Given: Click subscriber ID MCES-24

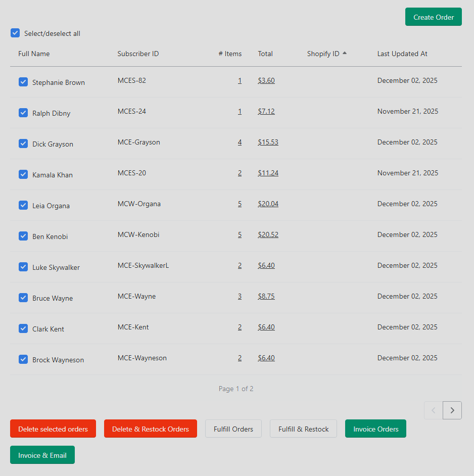Looking at the screenshot, I should point(132,111).
